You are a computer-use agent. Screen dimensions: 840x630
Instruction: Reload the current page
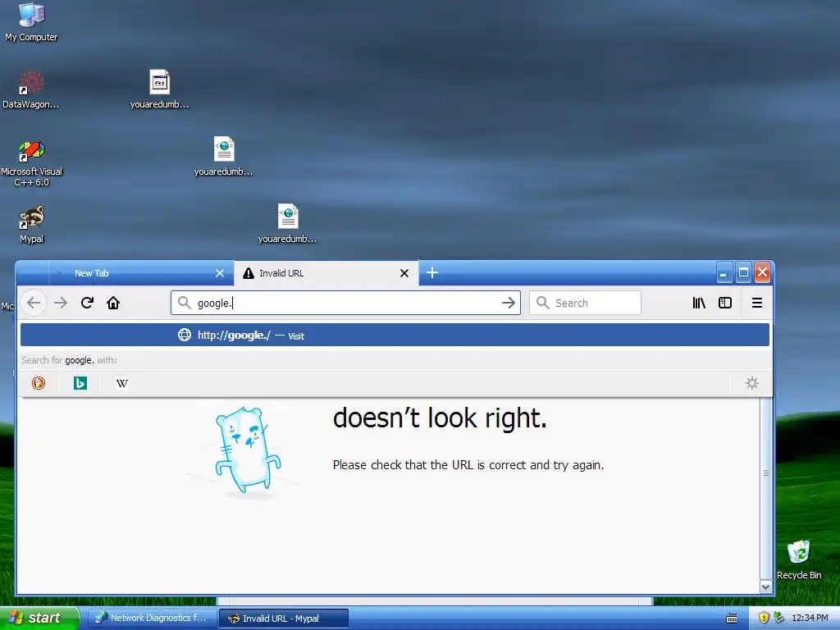[87, 303]
